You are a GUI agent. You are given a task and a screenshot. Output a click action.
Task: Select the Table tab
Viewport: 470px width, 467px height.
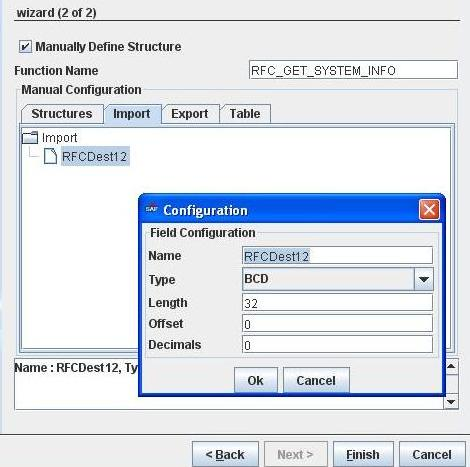245,114
